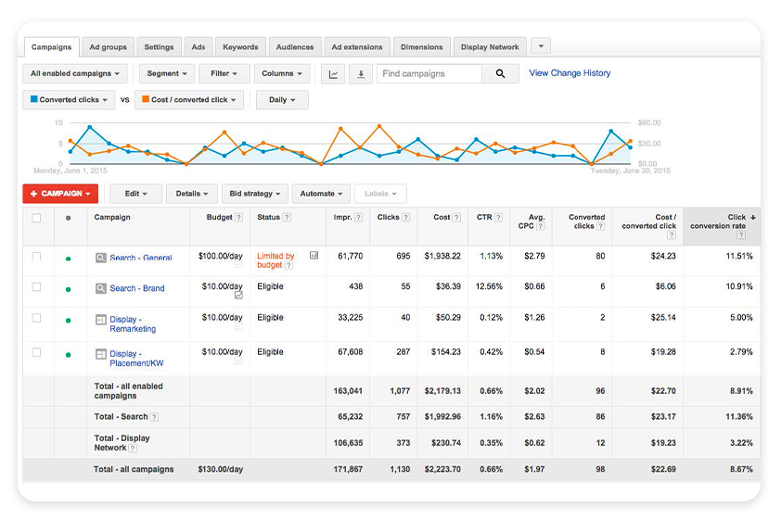Click the help icon next to Budget header
The width and height of the screenshot is (782, 532).
[238, 218]
